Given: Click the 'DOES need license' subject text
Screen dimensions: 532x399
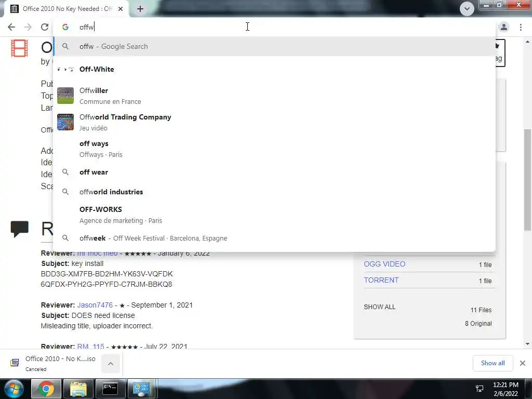Looking at the screenshot, I should (x=103, y=315).
